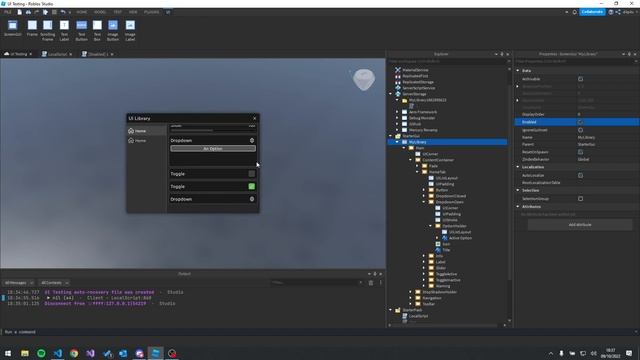
Task: Click the command bar input
Action: [x=318, y=332]
